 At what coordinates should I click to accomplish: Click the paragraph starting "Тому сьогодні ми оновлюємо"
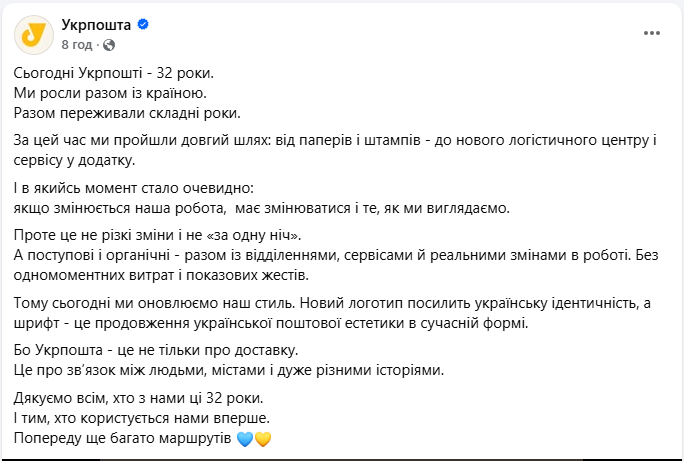pyautogui.click(x=334, y=312)
